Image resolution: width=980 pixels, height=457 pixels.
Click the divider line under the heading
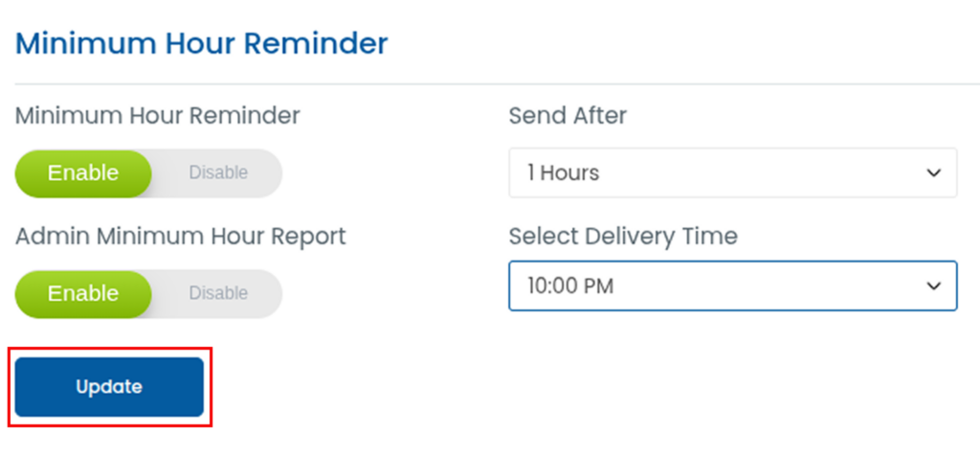click(490, 84)
